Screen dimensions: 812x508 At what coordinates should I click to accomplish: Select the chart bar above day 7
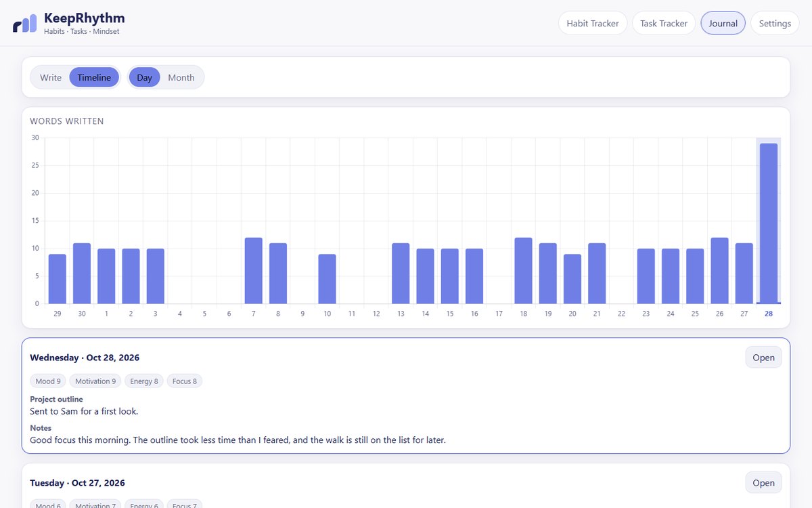pyautogui.click(x=254, y=270)
